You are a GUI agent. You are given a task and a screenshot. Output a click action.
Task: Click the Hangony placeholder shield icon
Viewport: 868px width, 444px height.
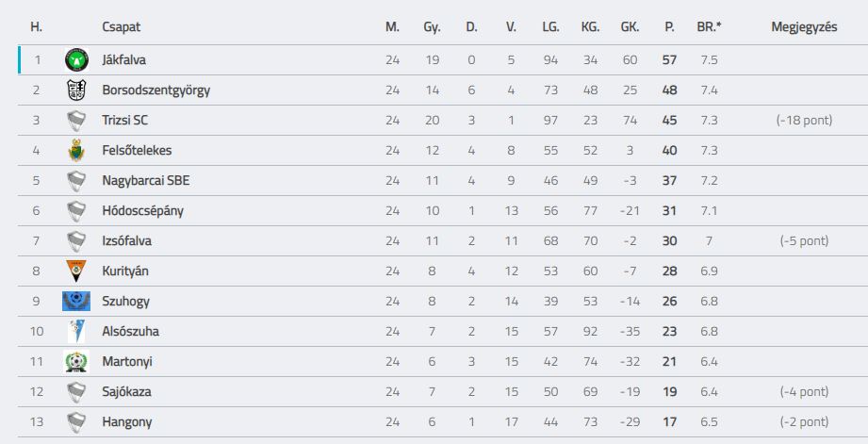[x=76, y=422]
